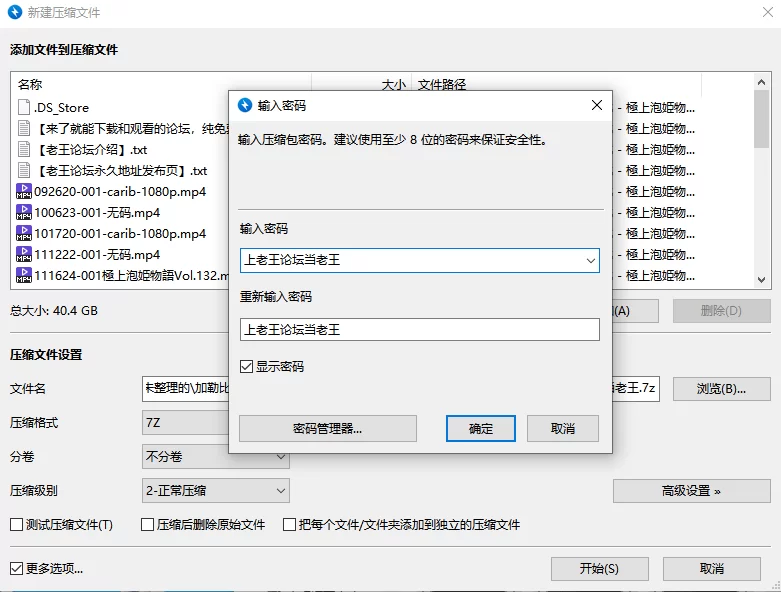Expand the 输入密码 combo box dropdown arrow
This screenshot has height=592, width=781.
click(591, 260)
